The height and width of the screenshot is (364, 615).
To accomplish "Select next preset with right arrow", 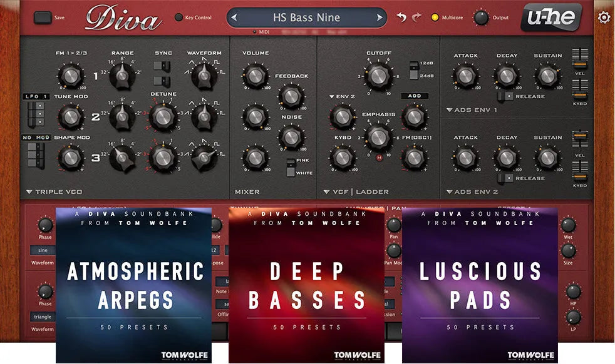I will tap(379, 18).
